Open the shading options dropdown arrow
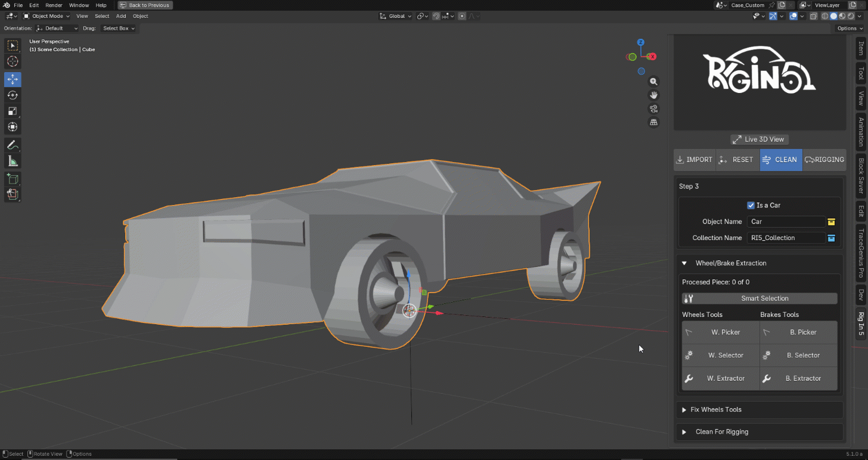This screenshot has height=460, width=868. click(859, 16)
